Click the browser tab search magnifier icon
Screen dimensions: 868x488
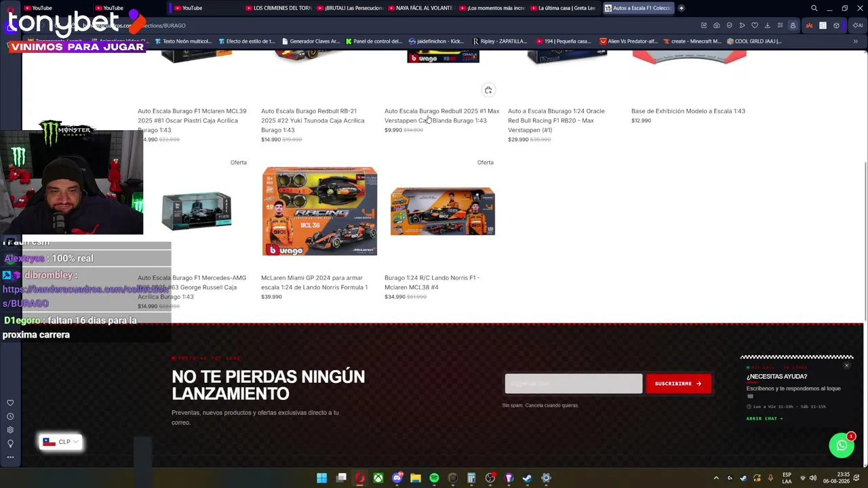tap(814, 8)
